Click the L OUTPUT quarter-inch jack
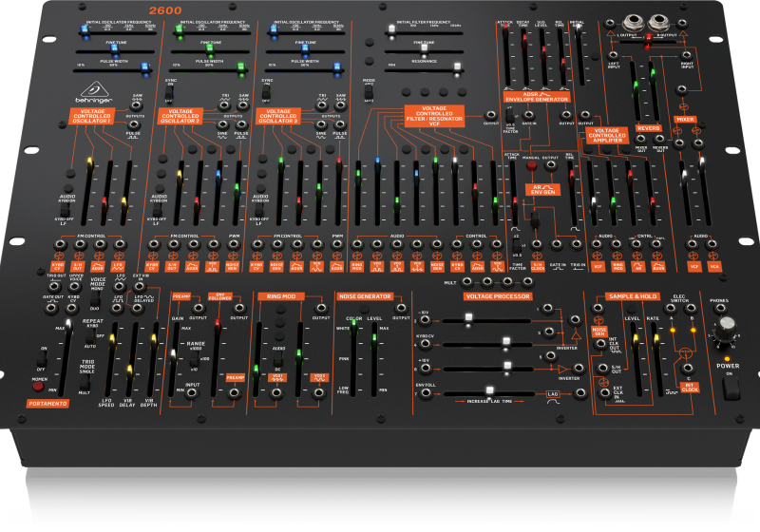The height and width of the screenshot is (532, 760). click(633, 22)
